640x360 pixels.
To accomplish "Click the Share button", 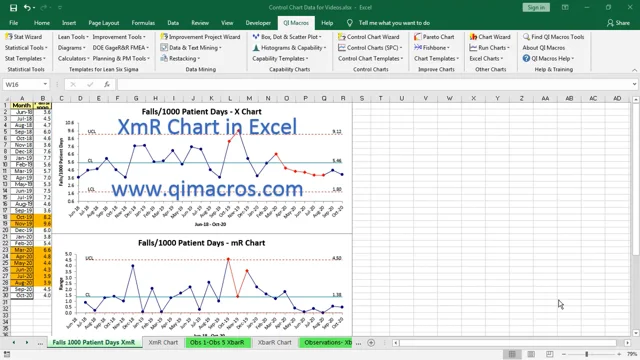I will 618,23.
